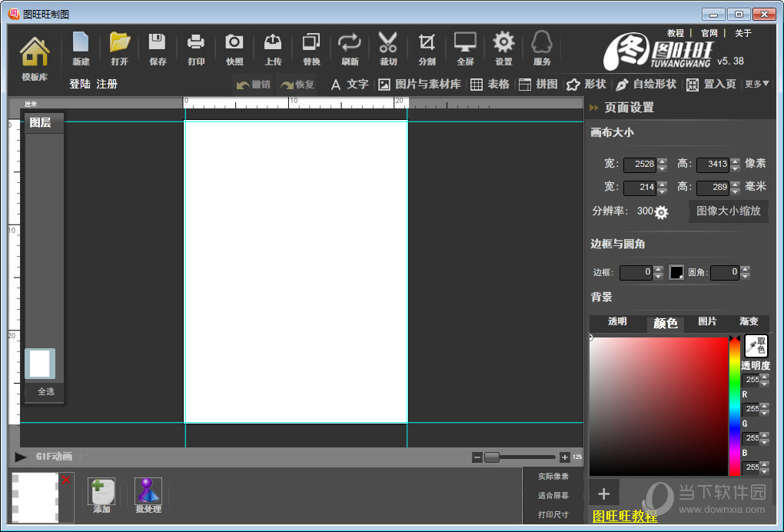The height and width of the screenshot is (532, 784).
Task: Delete page with red X icon
Action: click(66, 480)
